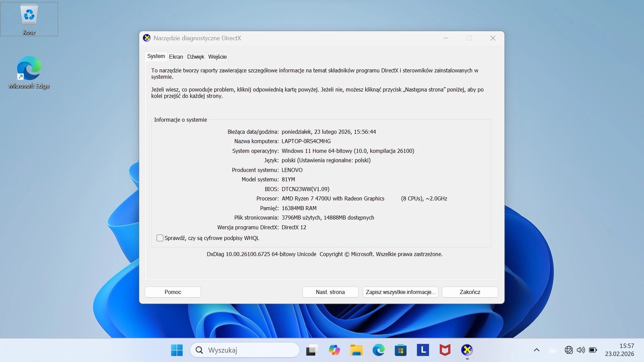Click the DirectX icon in the title bar
The height and width of the screenshot is (362, 644).
pos(147,38)
